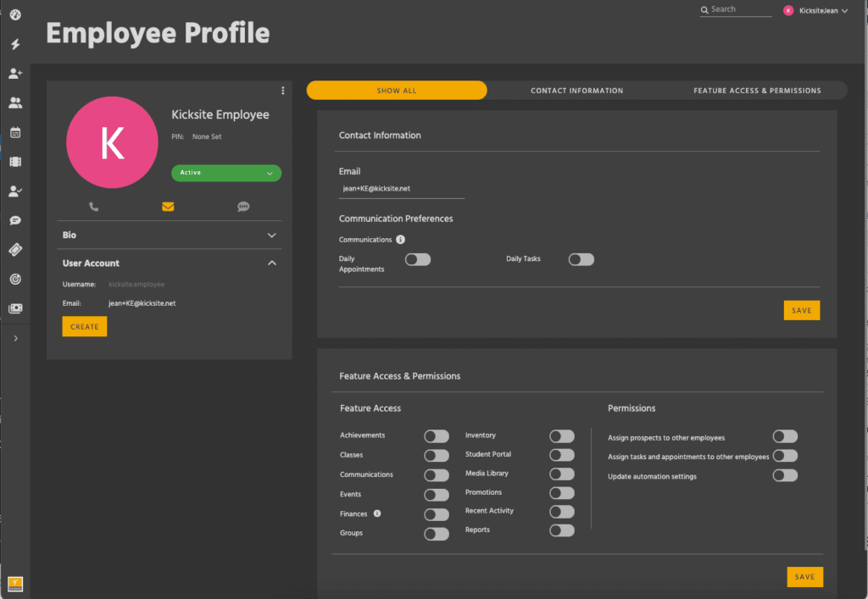Enable Finances feature access
Image resolution: width=868 pixels, height=599 pixels.
437,514
